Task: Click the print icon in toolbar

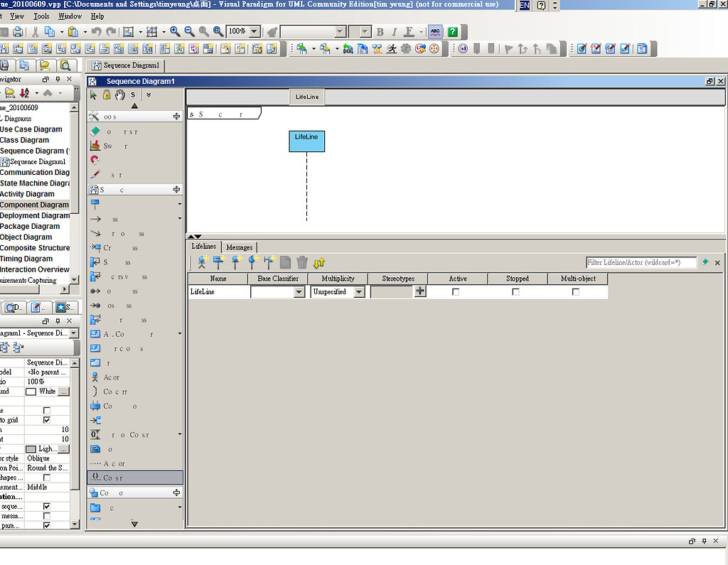Action: 18,31
